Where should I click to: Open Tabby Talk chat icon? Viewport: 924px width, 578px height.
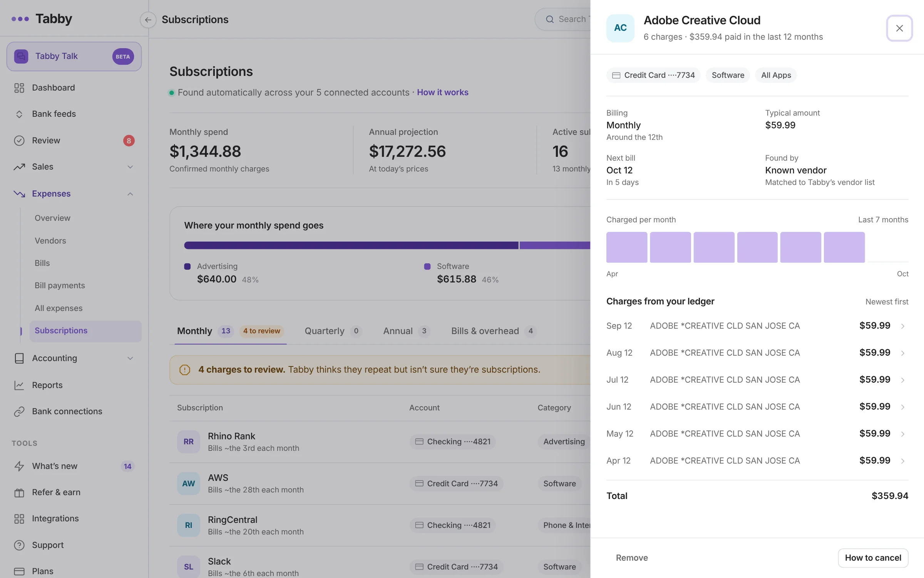coord(21,56)
